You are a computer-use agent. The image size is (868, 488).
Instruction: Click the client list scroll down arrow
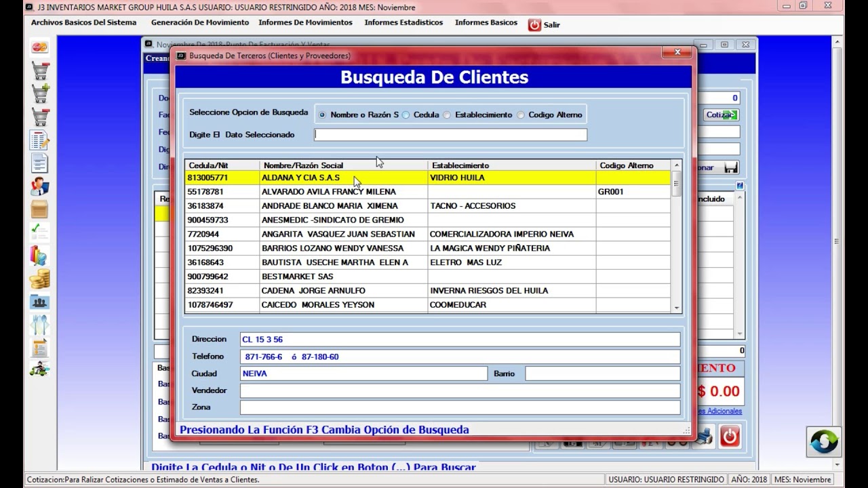[676, 308]
